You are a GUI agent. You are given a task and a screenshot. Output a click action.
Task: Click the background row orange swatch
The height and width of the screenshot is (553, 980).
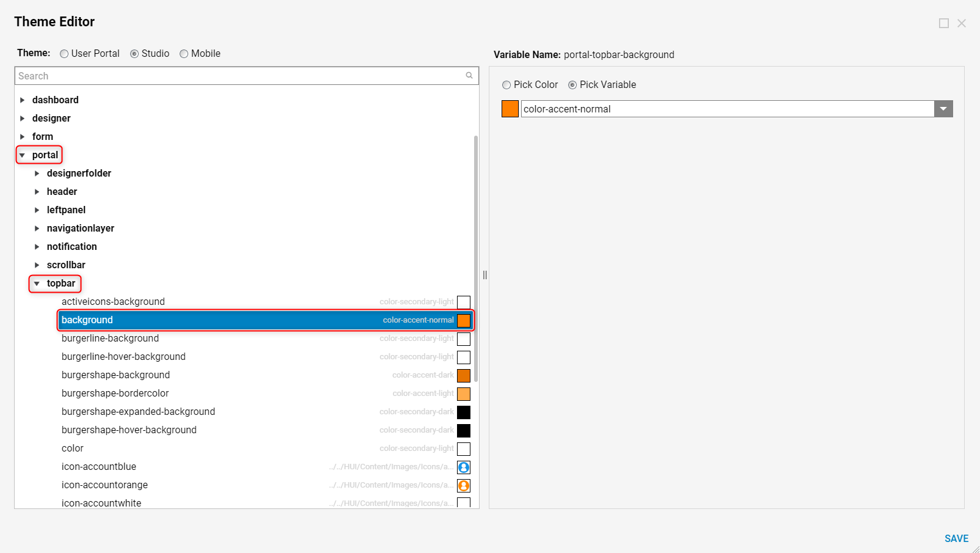click(464, 321)
